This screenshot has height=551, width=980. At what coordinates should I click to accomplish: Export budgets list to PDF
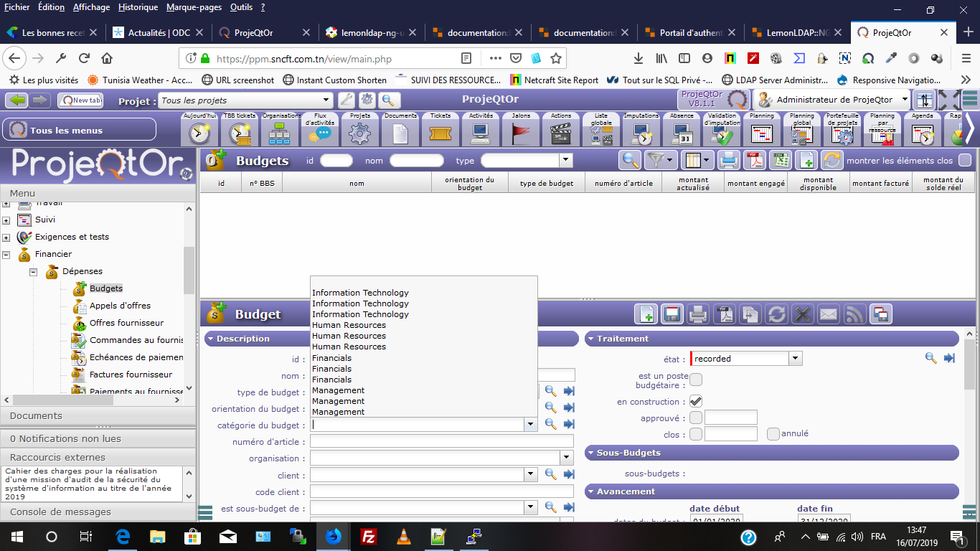(x=755, y=160)
